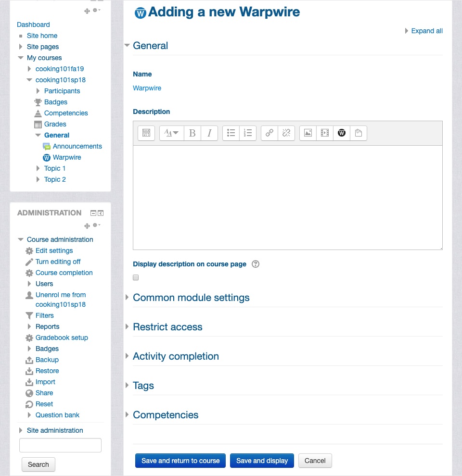Image resolution: width=462 pixels, height=476 pixels.
Task: Click Expand all sections
Action: [x=427, y=31]
